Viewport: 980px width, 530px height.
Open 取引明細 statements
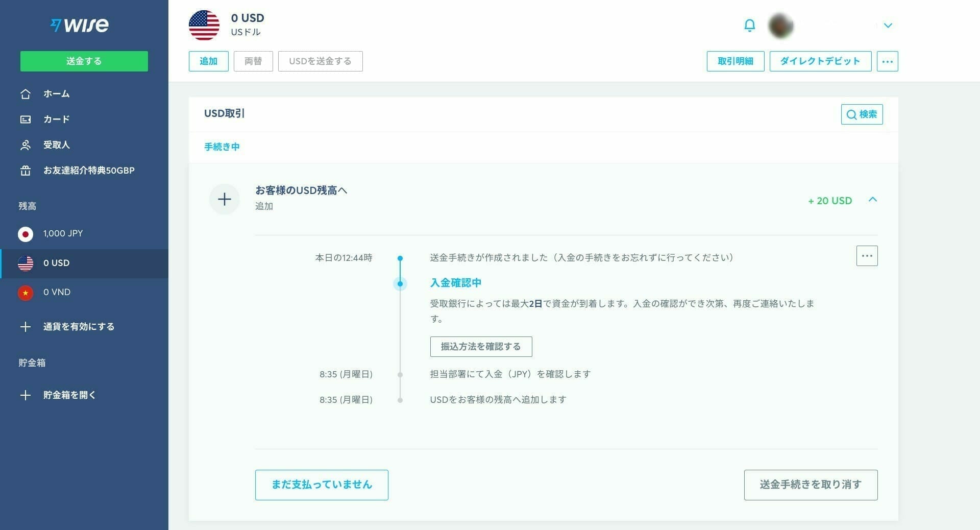coord(736,61)
